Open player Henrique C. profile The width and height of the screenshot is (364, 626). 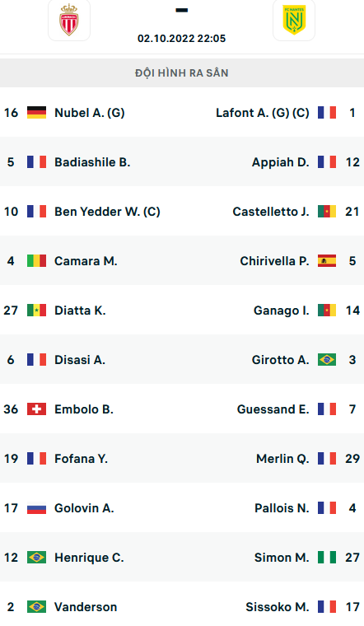point(89,558)
